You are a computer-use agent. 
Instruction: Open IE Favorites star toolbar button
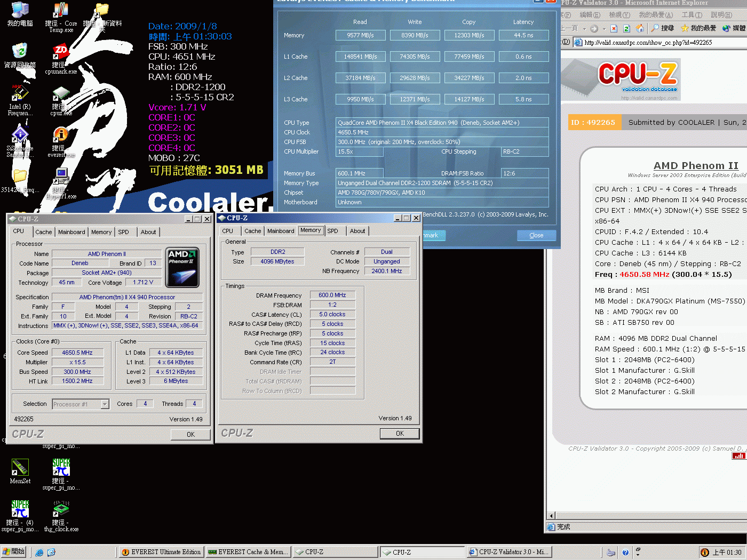coord(698,28)
